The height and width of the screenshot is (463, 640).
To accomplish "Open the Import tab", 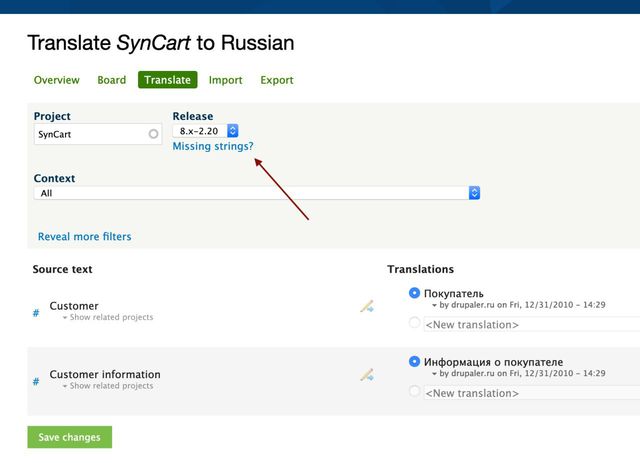I will tap(225, 80).
